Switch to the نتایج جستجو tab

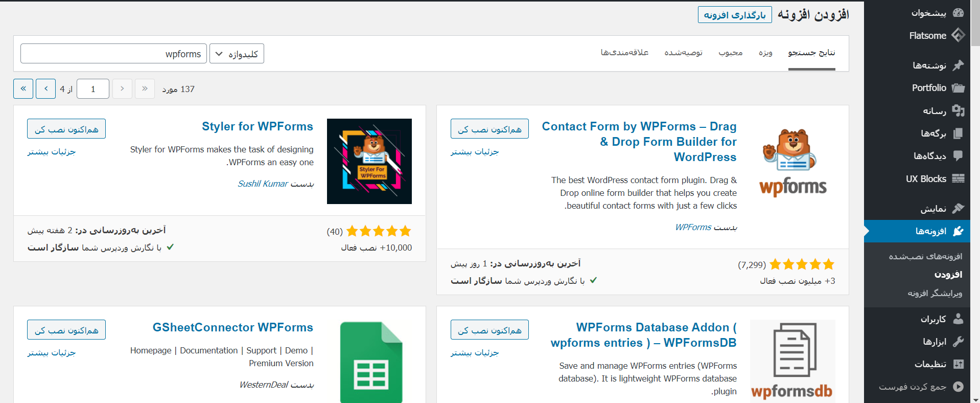point(811,53)
